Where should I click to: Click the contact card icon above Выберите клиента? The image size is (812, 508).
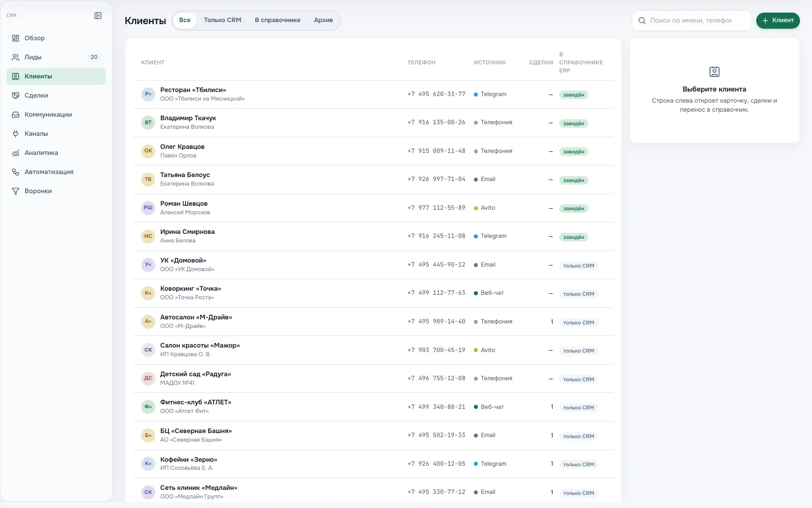coord(714,72)
